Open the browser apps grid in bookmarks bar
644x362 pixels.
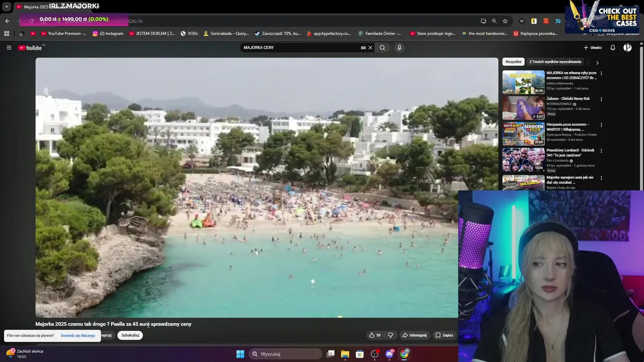(7, 34)
